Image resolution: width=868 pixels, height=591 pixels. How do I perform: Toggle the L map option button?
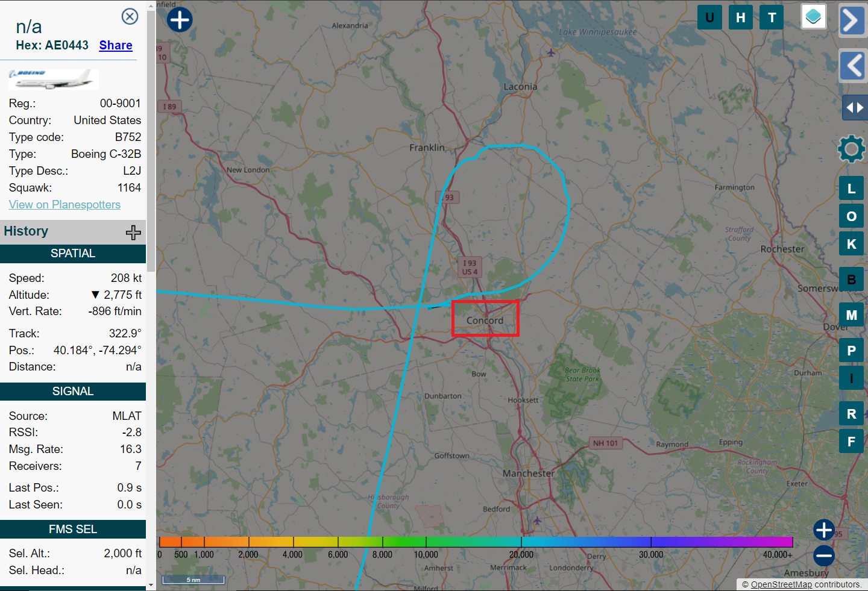click(851, 189)
